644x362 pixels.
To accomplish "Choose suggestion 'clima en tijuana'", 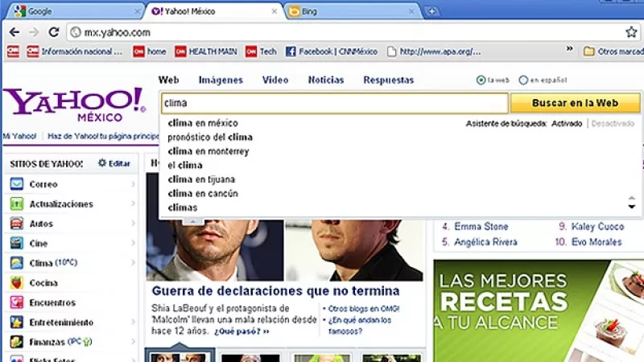I will pos(201,179).
